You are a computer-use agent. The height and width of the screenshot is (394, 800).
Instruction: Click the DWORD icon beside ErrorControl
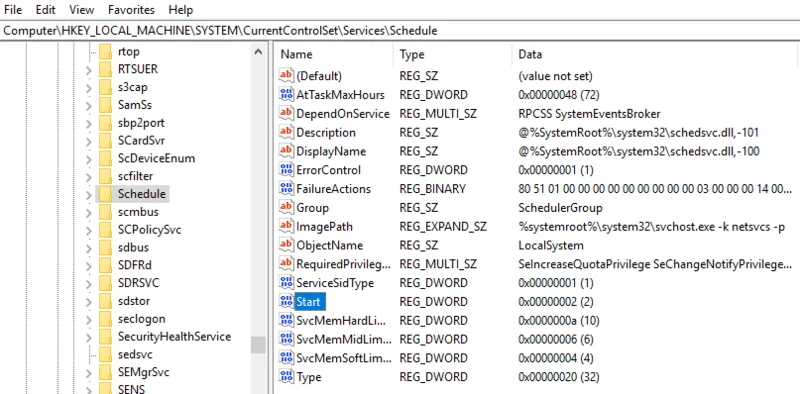(287, 170)
